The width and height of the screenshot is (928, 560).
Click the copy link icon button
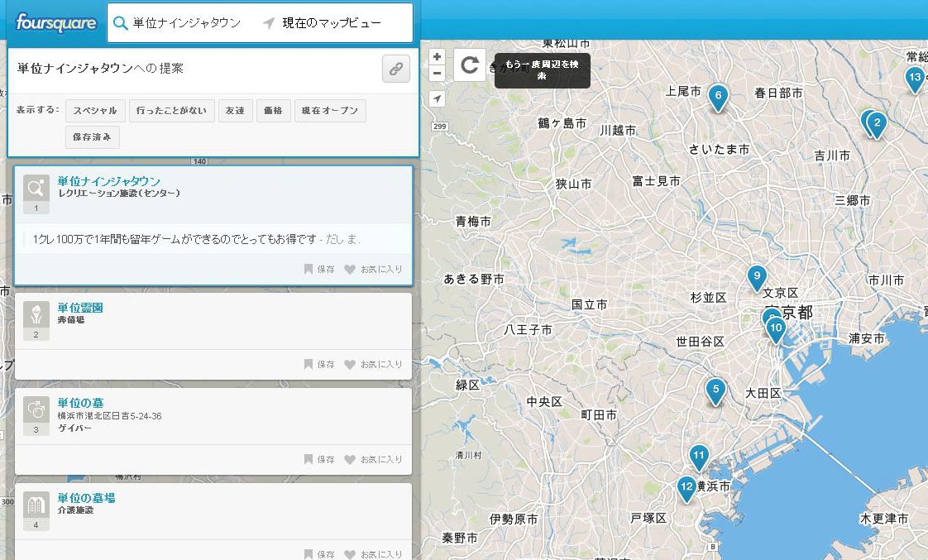tap(395, 69)
